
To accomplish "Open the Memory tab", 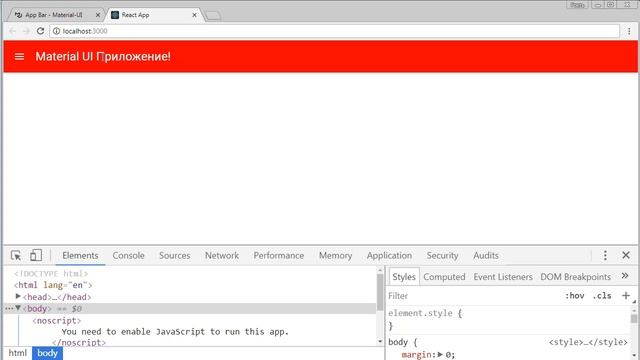I will point(335,256).
